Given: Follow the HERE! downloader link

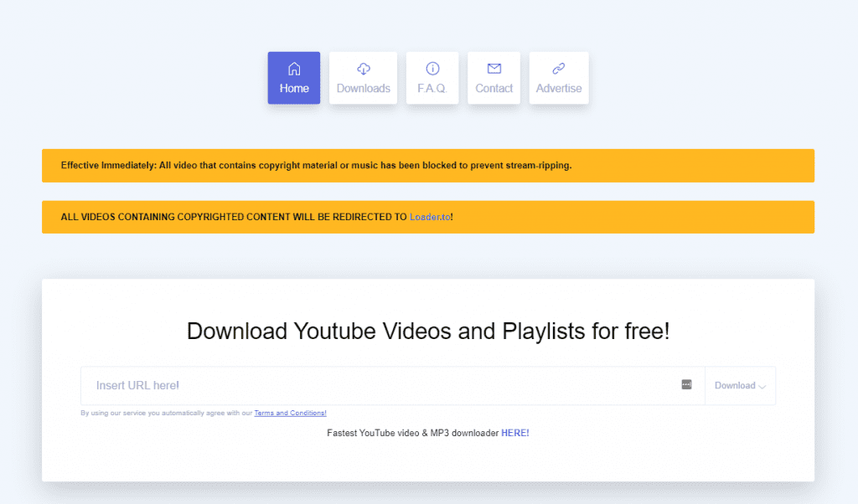Looking at the screenshot, I should tap(514, 433).
